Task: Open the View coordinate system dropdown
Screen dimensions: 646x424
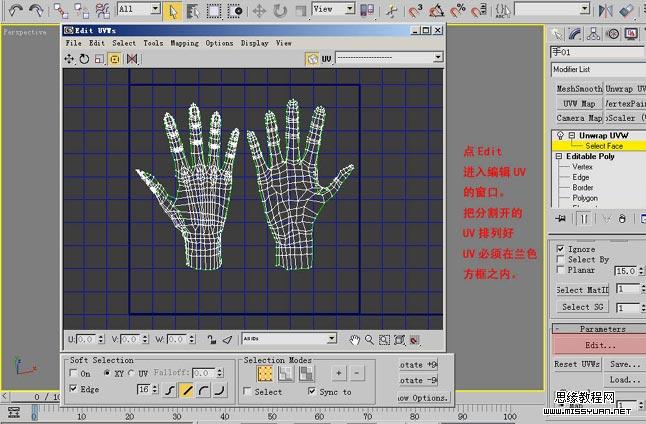Action: 350,8
